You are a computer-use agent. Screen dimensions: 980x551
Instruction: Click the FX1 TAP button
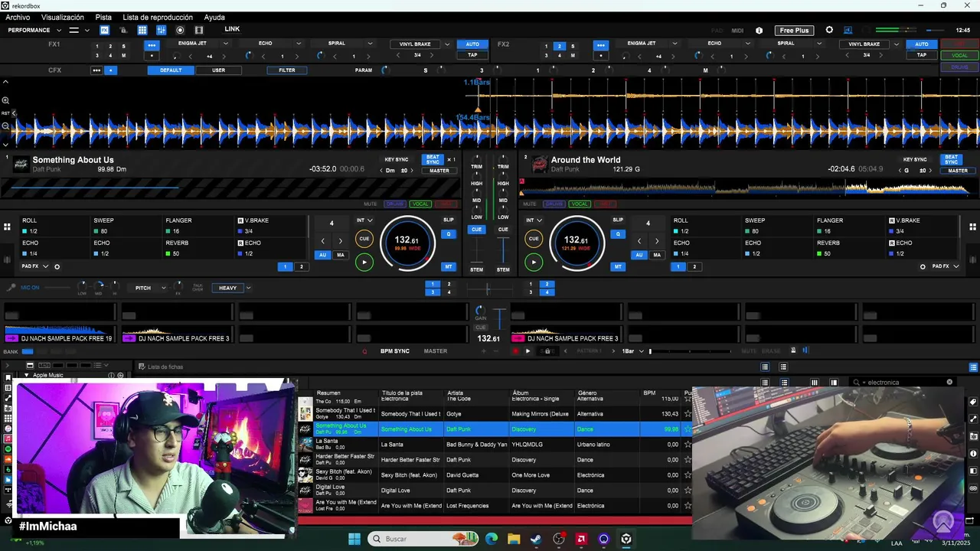[x=472, y=55]
